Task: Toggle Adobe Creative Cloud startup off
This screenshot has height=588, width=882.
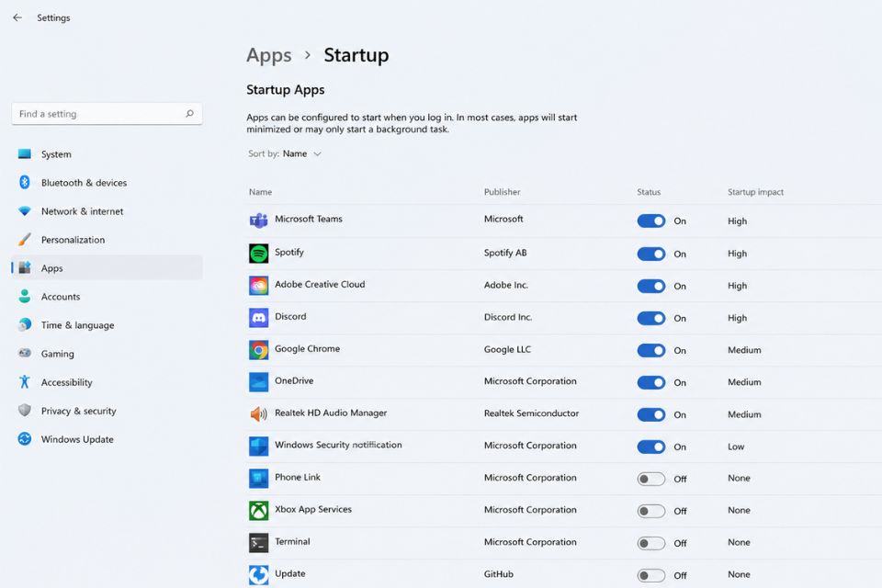Action: (x=650, y=286)
